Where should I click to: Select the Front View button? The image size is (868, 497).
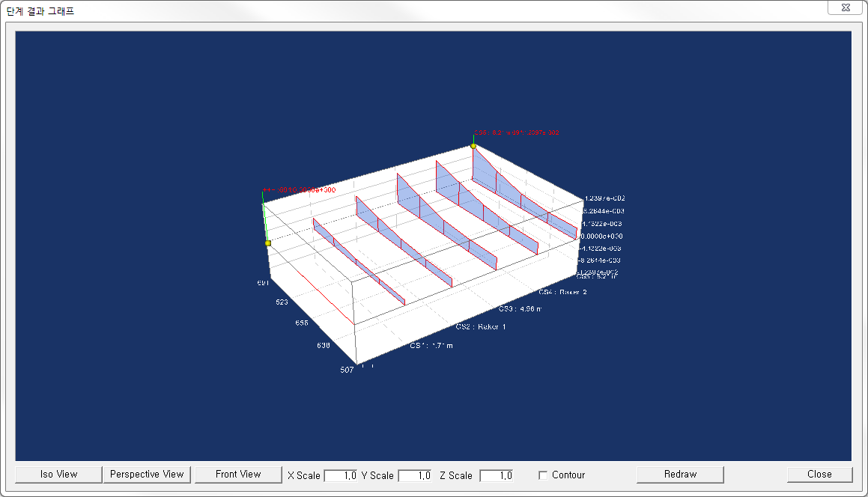238,475
